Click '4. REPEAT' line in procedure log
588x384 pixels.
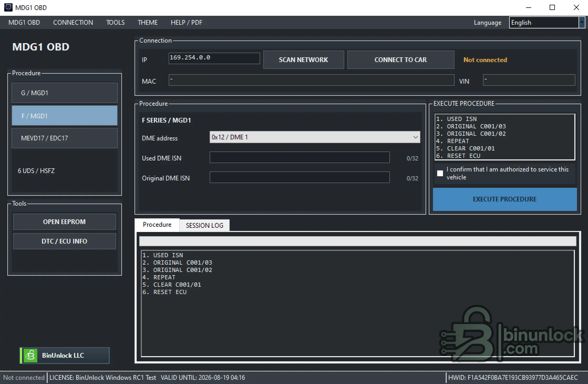coord(159,277)
